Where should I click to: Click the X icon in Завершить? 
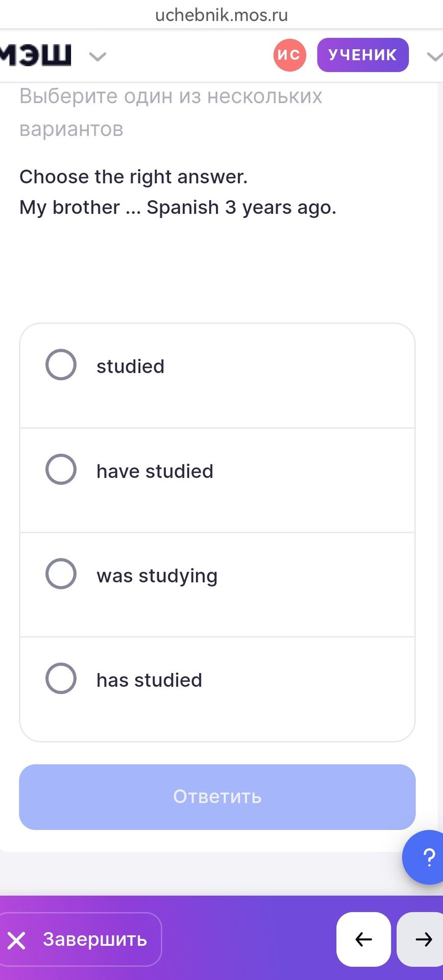[16, 940]
